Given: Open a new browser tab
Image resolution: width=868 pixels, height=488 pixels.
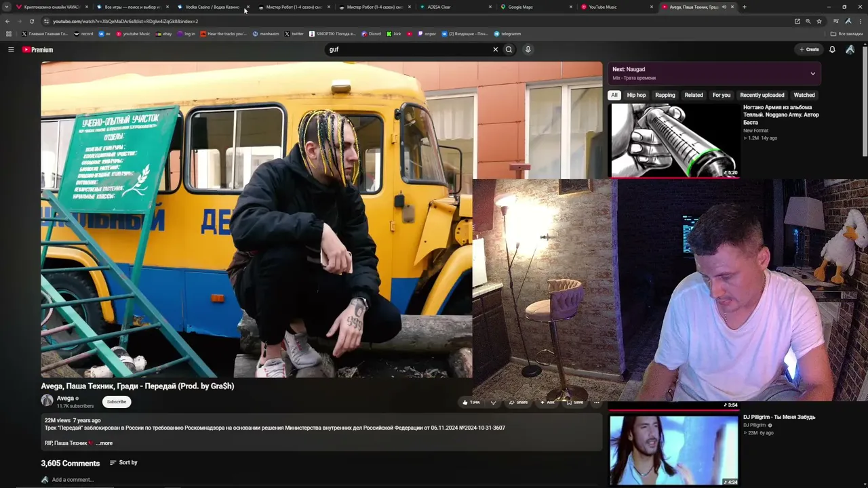Looking at the screenshot, I should coord(744,7).
